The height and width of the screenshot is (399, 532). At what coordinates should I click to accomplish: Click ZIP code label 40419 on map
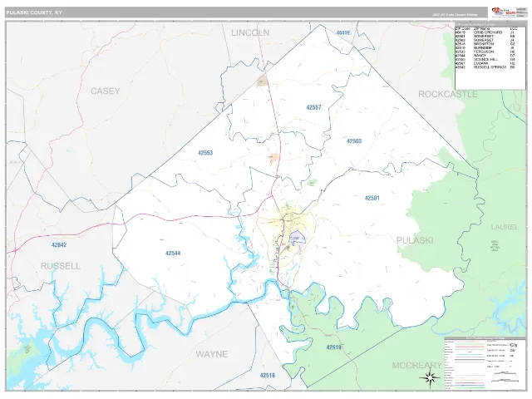tap(343, 33)
